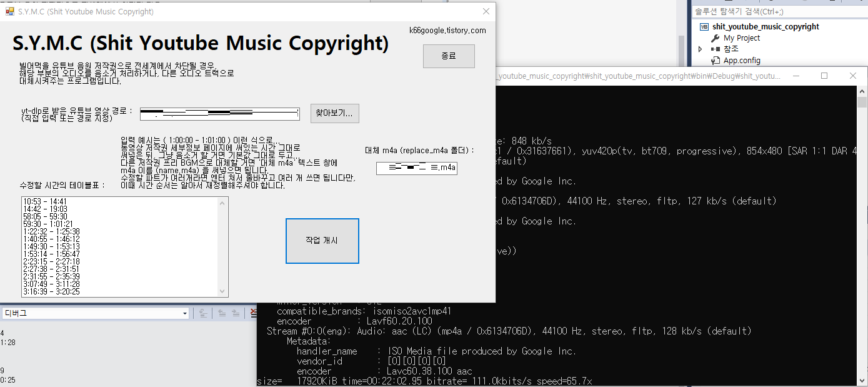This screenshot has height=387, width=868.
Task: Expand the 참조 references node arrow
Action: pos(701,49)
